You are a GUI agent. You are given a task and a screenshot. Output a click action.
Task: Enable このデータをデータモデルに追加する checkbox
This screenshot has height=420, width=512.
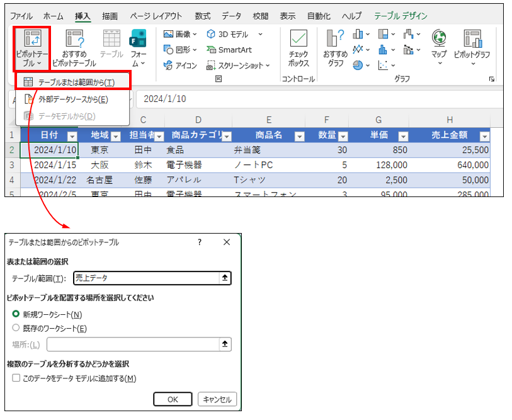pyautogui.click(x=16, y=378)
